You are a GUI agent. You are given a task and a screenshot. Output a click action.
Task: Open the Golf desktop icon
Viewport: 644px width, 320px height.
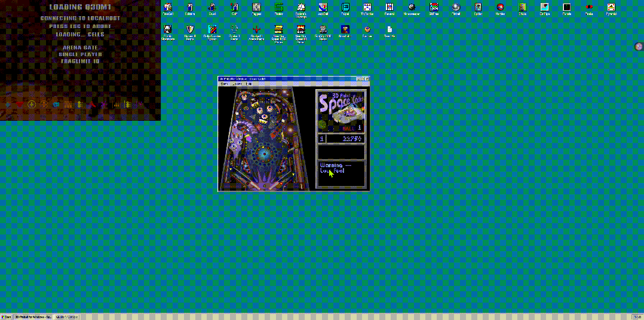click(234, 9)
